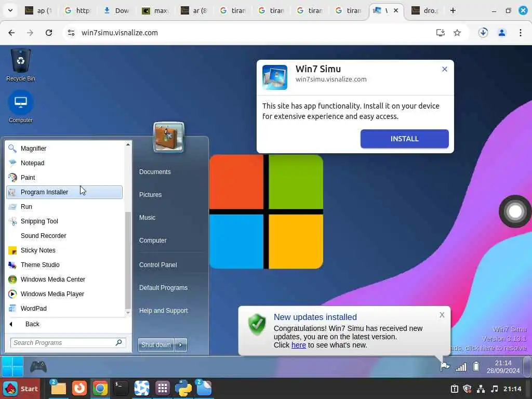Open the file manager in OS taskbar
Viewport: 532px width, 399px height.
point(58,389)
